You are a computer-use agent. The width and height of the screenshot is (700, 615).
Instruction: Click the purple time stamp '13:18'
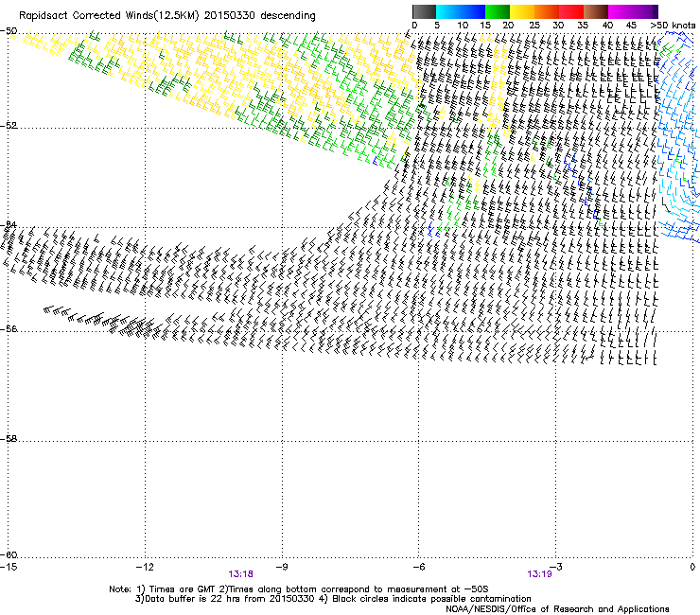tap(240, 574)
